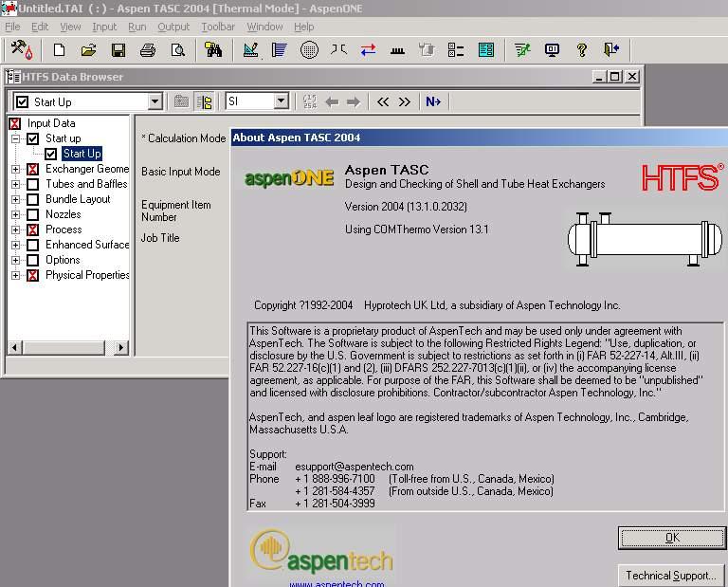Open the geometry drafting triangle icon
Image resolution: width=728 pixels, height=587 pixels.
(250, 49)
